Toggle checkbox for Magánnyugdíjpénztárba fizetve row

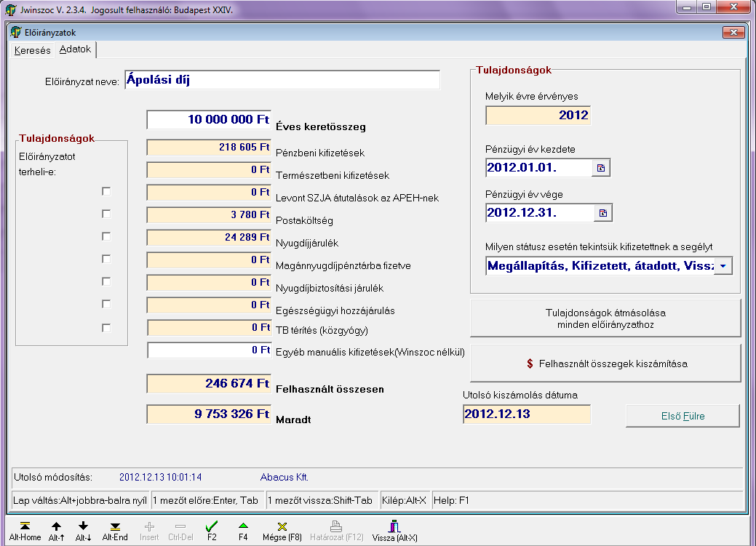(106, 259)
